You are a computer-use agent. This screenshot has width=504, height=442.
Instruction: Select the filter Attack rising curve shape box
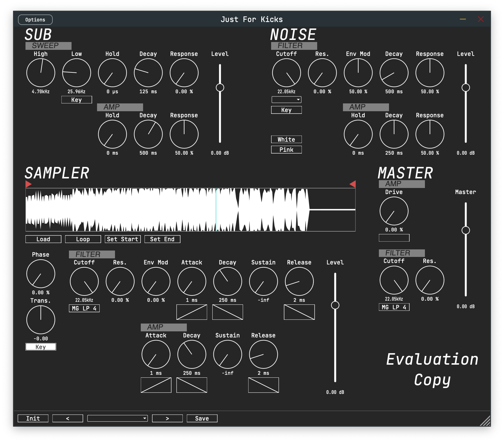pyautogui.click(x=191, y=312)
